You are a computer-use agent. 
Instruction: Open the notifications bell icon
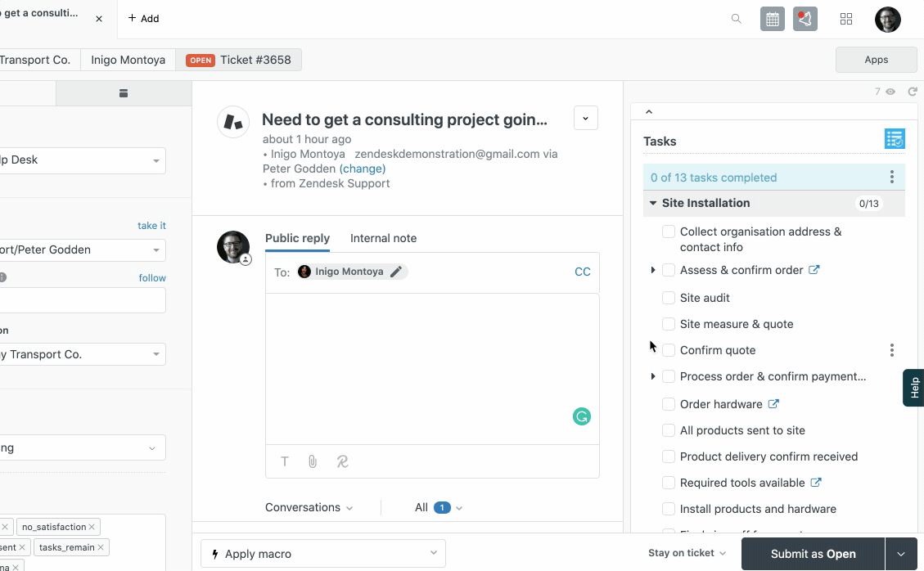805,18
